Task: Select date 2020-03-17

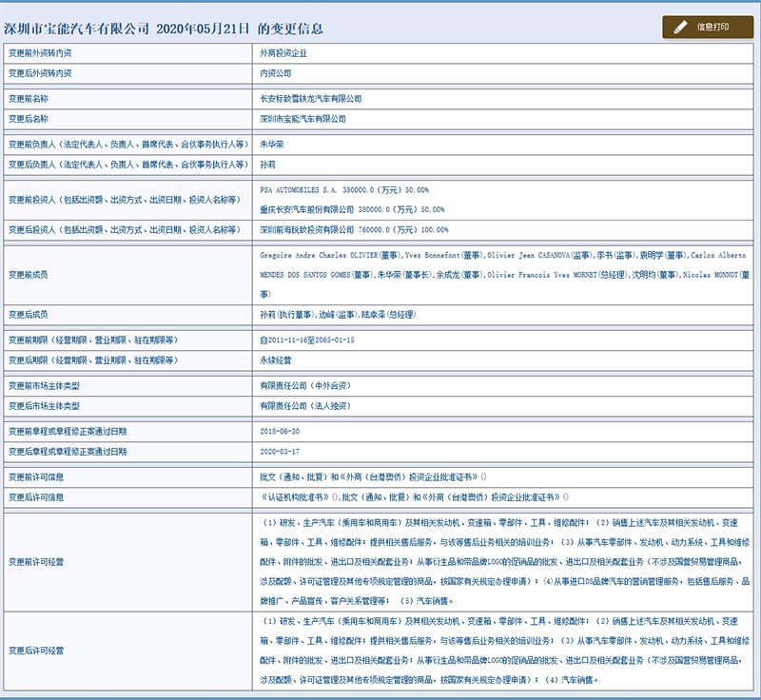Action: pyautogui.click(x=280, y=452)
